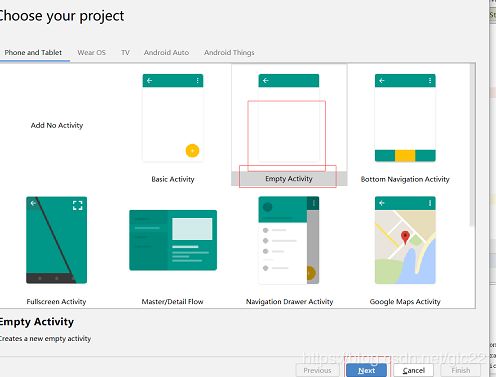This screenshot has height=377, width=496.
Task: Click the Previous button
Action: pos(317,370)
